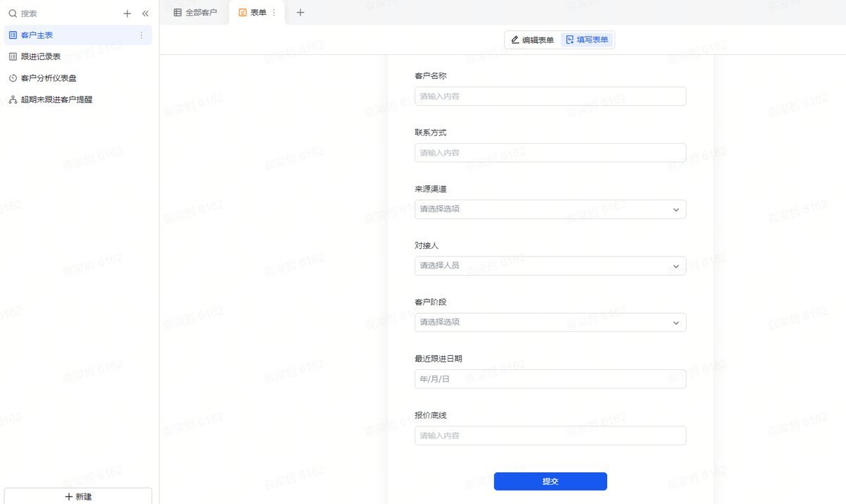Click the 来源渠道 field label

pos(430,189)
